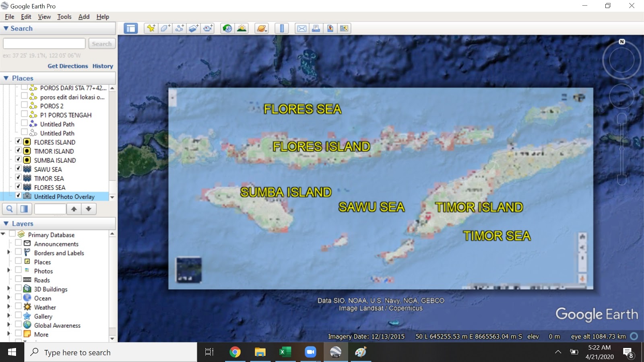Open the Ruler measurement tool

pos(282,28)
